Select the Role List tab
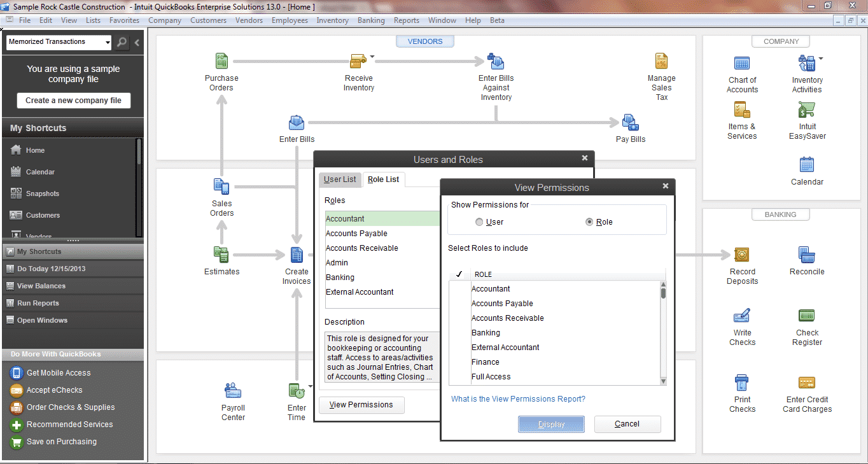 tap(384, 179)
